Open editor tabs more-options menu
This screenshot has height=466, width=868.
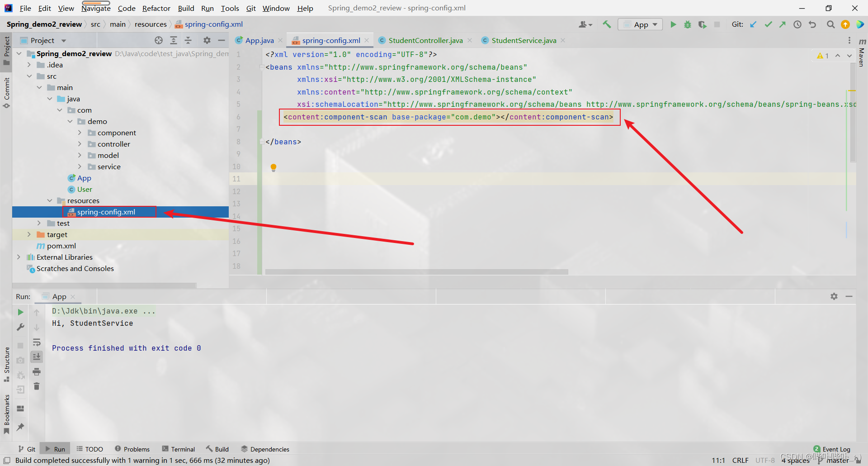tap(849, 40)
